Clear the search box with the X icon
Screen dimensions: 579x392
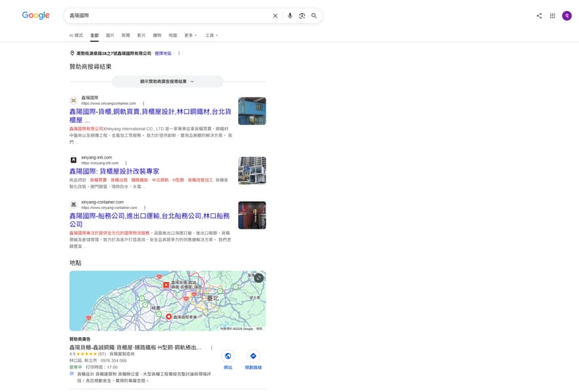[275, 16]
